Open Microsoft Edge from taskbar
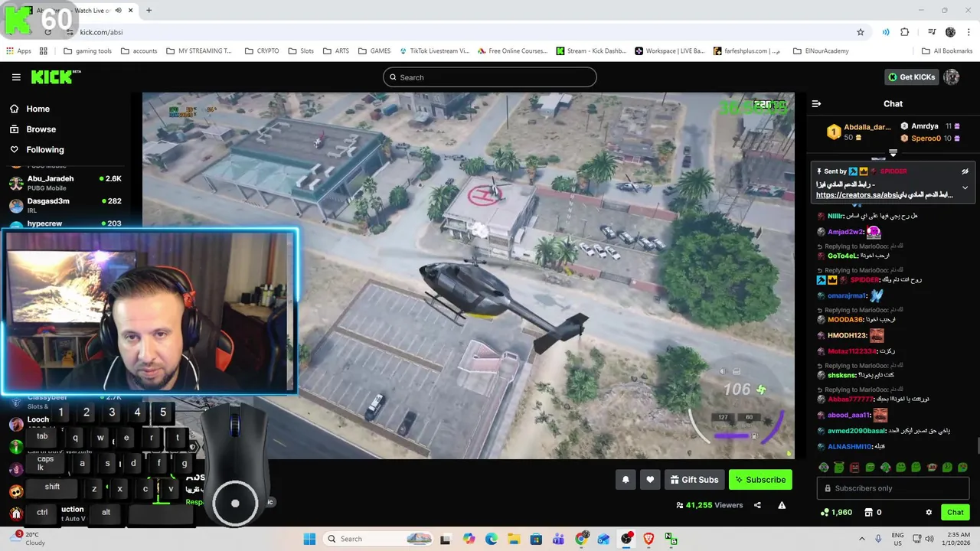 pyautogui.click(x=491, y=539)
